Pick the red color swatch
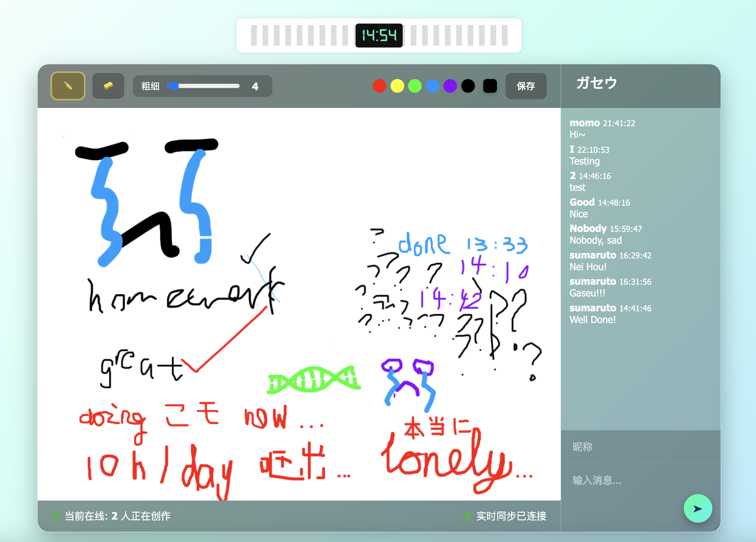Screen dimensions: 756x542 click(x=379, y=86)
